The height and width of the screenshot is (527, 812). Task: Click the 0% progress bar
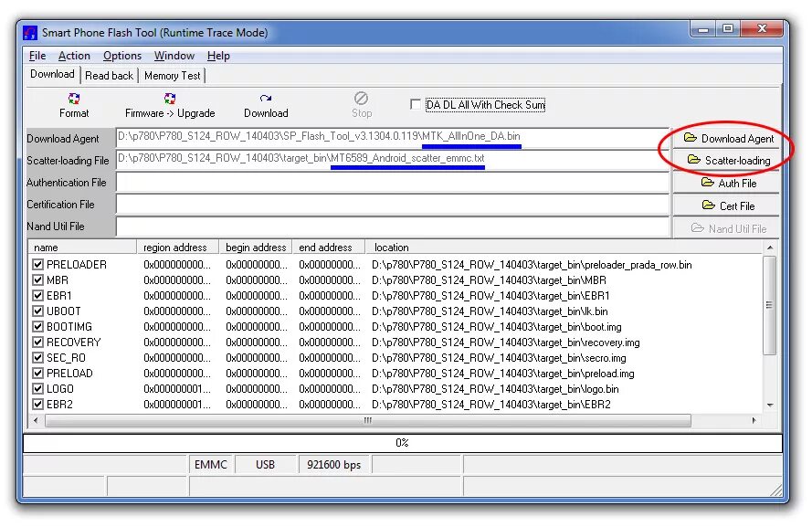pos(403,443)
